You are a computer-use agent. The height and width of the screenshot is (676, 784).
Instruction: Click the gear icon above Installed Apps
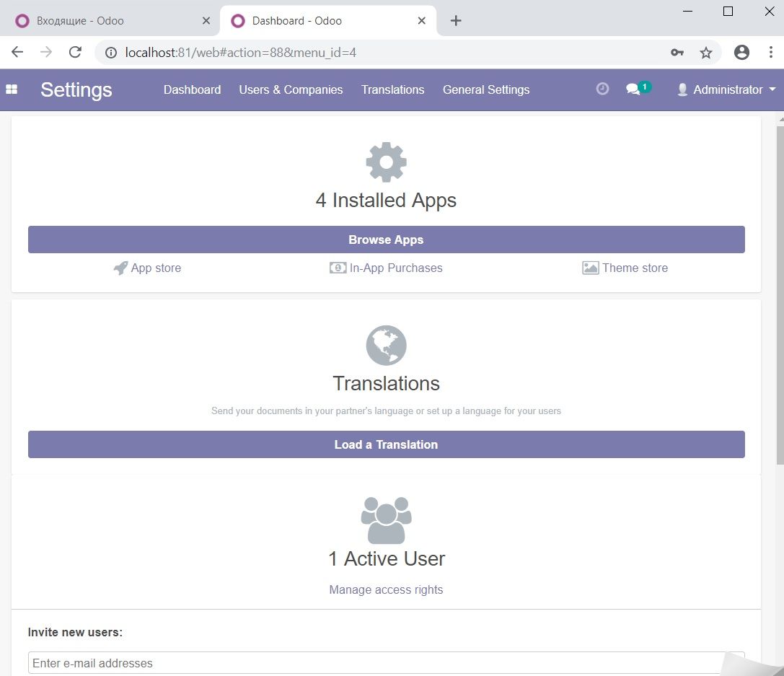[x=386, y=161]
